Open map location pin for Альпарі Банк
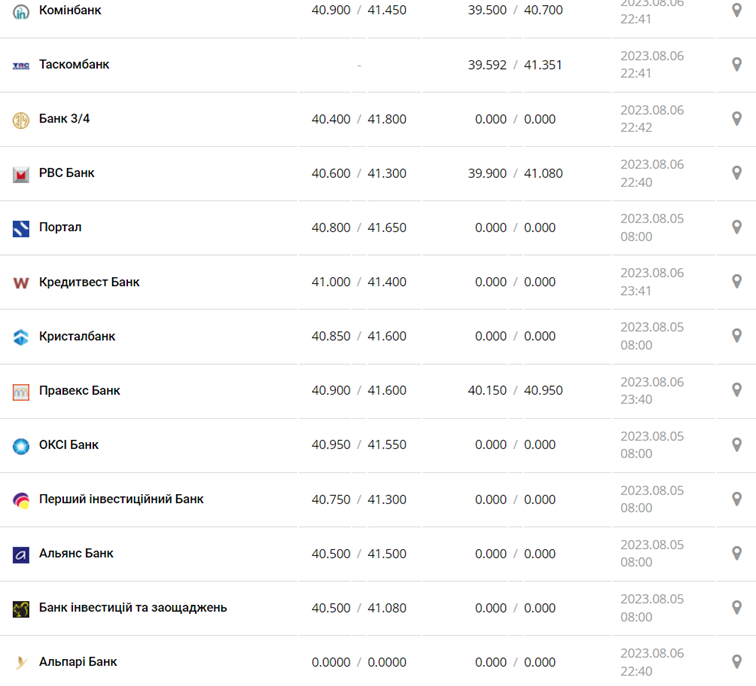The height and width of the screenshot is (686, 756). click(x=737, y=662)
